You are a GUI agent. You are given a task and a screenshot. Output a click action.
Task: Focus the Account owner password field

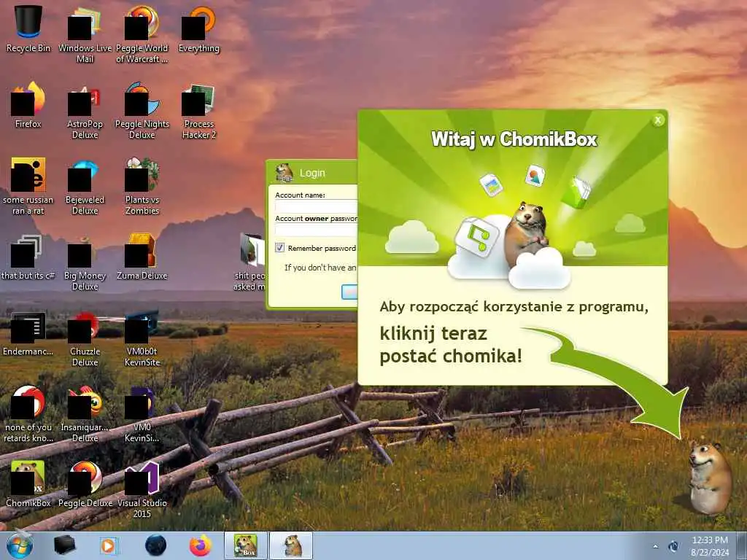(316, 230)
